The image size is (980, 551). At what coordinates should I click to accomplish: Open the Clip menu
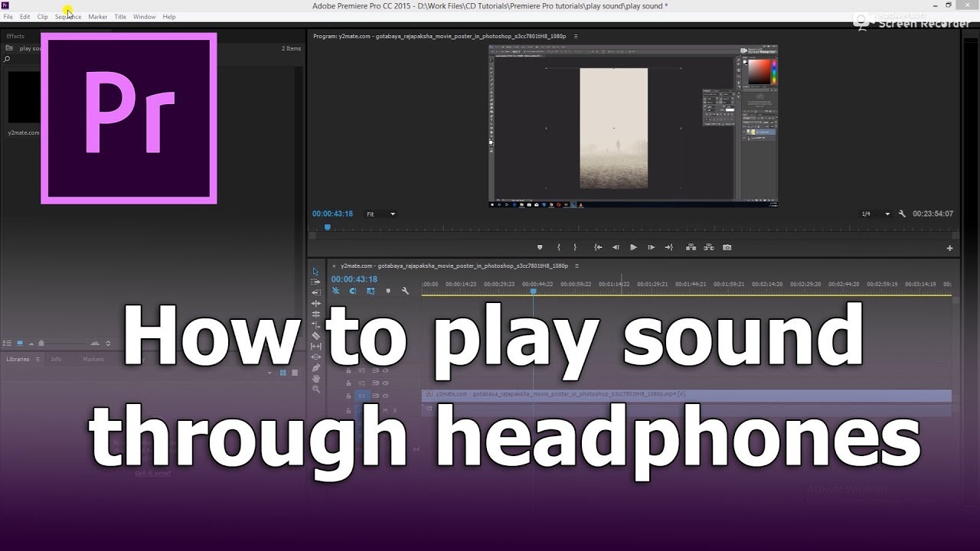pyautogui.click(x=43, y=16)
